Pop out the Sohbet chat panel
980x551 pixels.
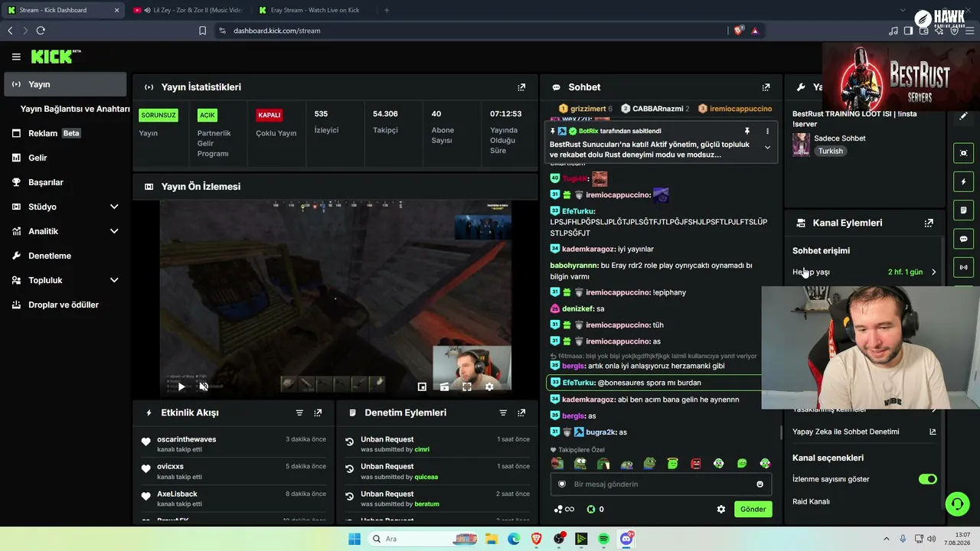(766, 87)
